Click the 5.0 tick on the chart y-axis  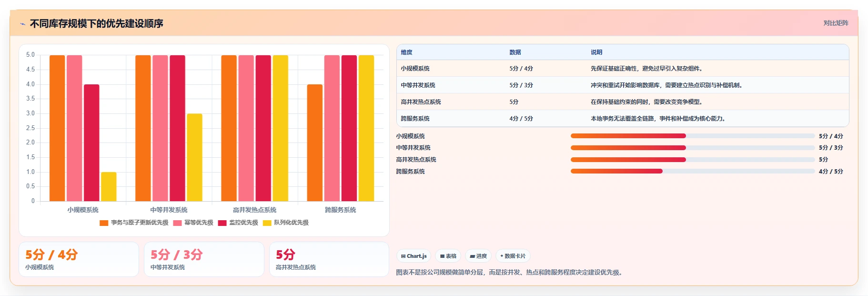pyautogui.click(x=30, y=55)
